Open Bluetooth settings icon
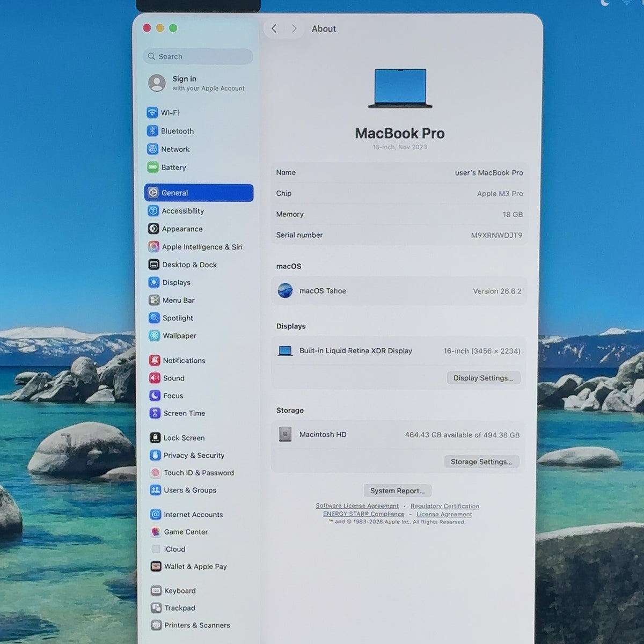 152,131
